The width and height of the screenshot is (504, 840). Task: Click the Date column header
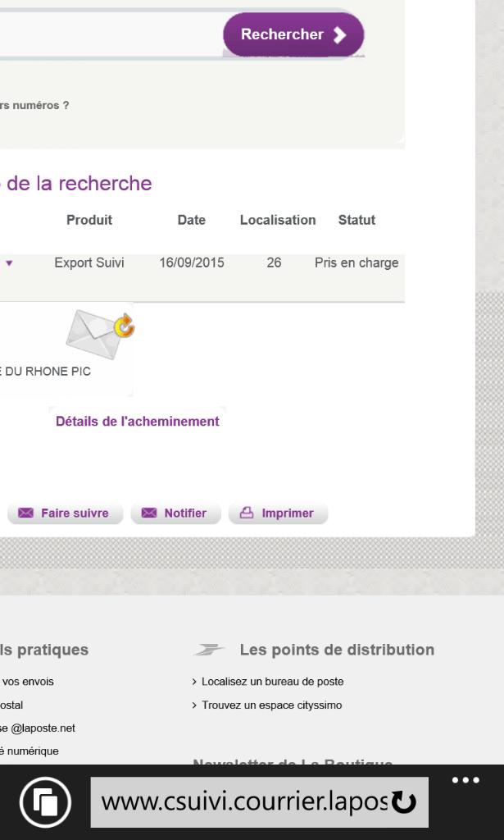[192, 220]
